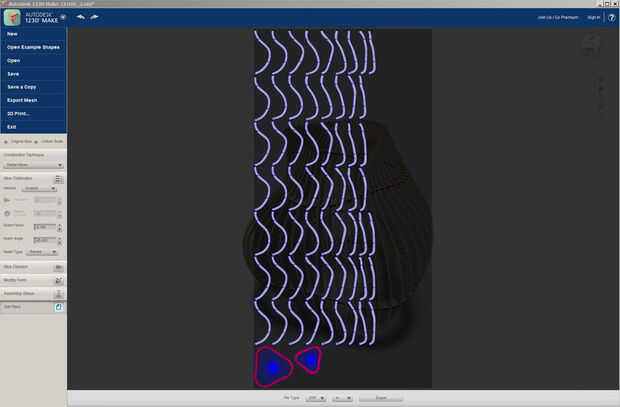Select Open Example Shapes menu entry
620x407 pixels.
pyautogui.click(x=33, y=47)
